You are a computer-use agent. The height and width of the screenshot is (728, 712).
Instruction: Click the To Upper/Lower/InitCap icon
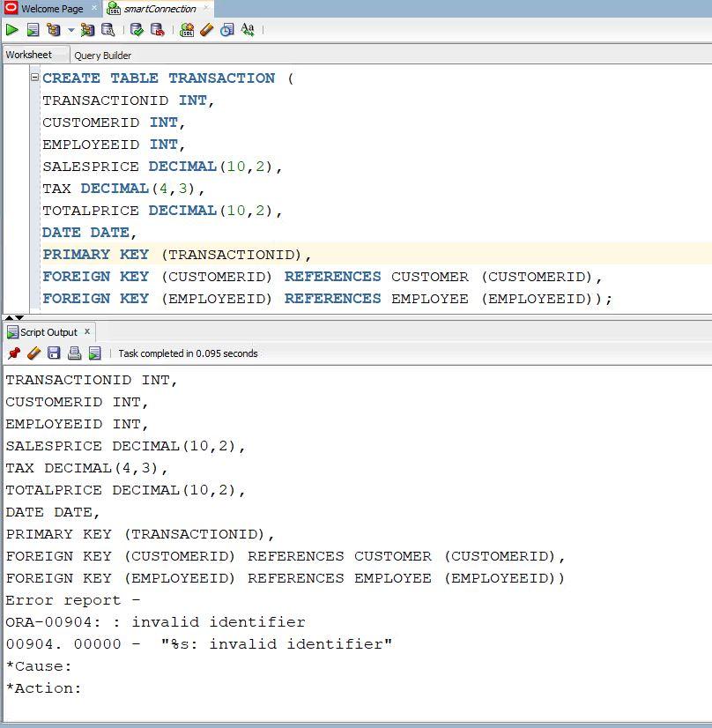pyautogui.click(x=248, y=30)
